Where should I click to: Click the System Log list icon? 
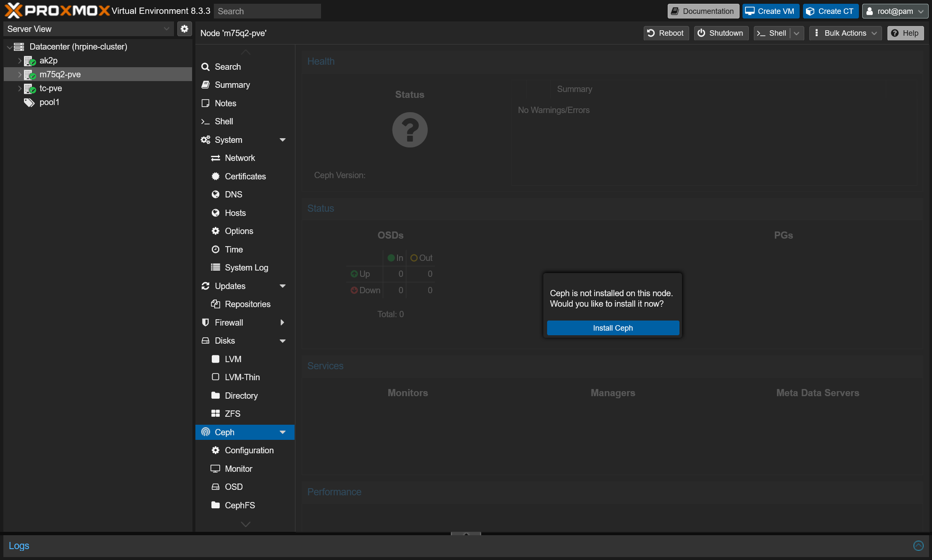[216, 268]
